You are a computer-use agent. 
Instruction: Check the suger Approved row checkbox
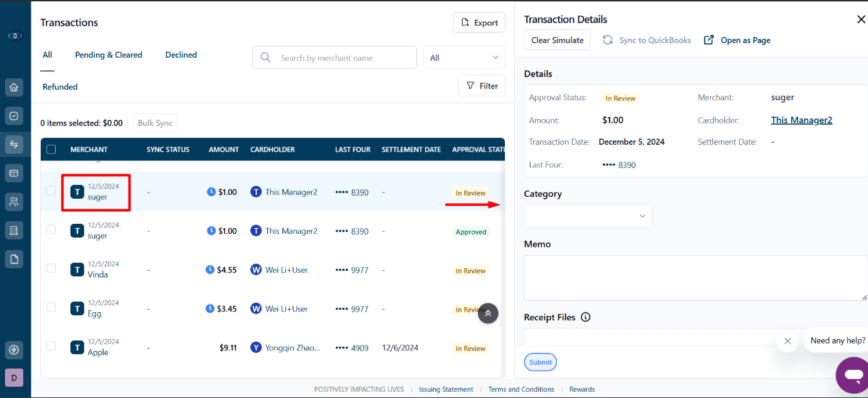click(x=51, y=229)
